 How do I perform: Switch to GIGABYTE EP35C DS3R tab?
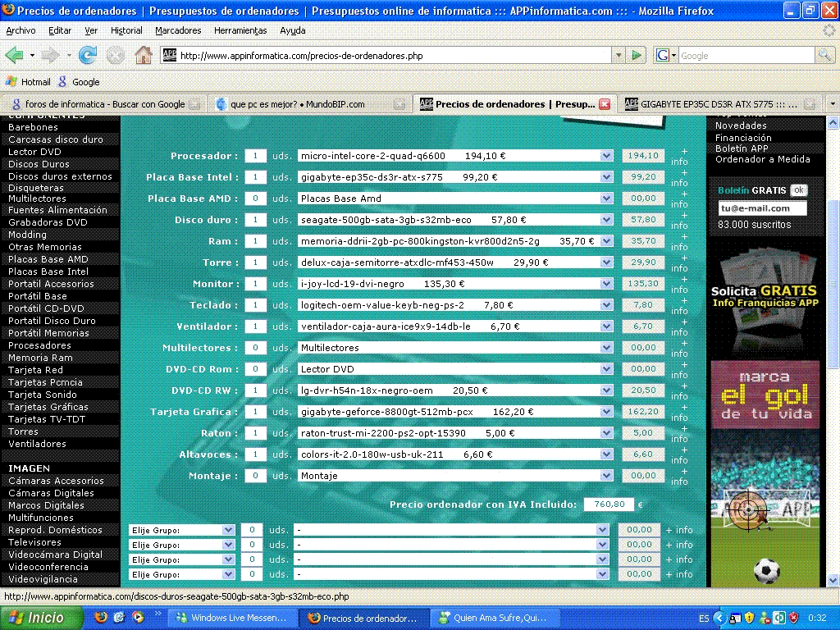[720, 104]
